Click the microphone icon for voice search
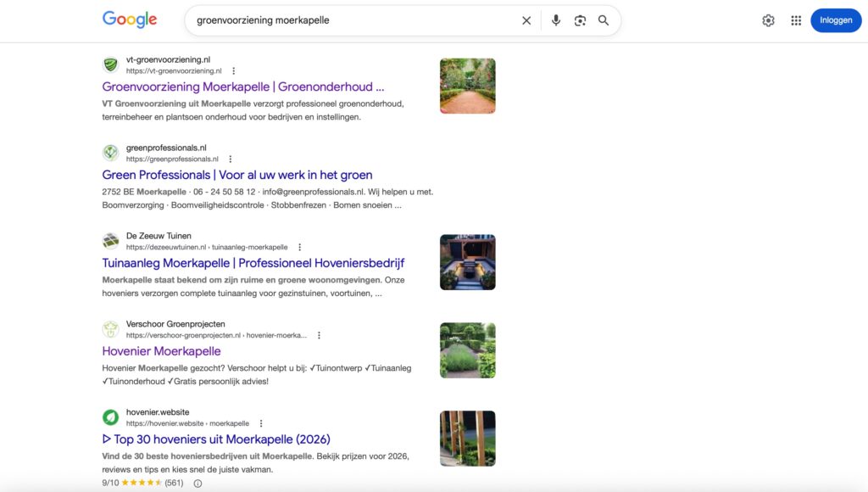 pos(555,20)
